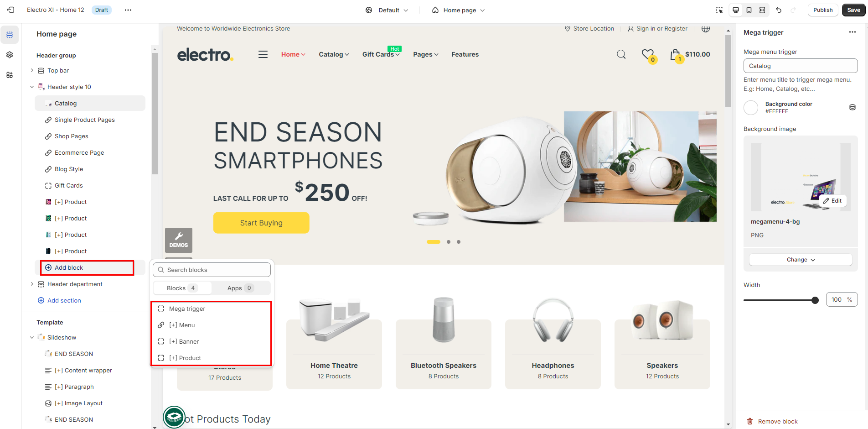Toggle the inspector selection icon
This screenshot has height=429, width=868.
(719, 10)
